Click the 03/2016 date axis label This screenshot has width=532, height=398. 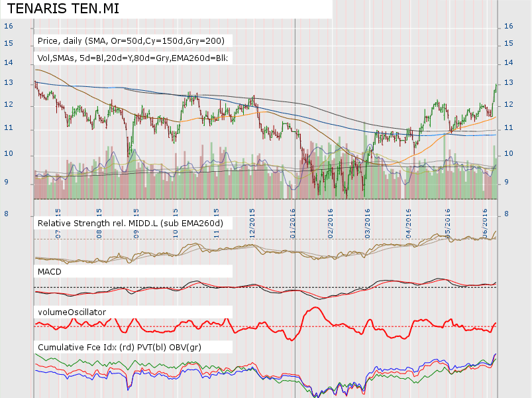click(368, 224)
